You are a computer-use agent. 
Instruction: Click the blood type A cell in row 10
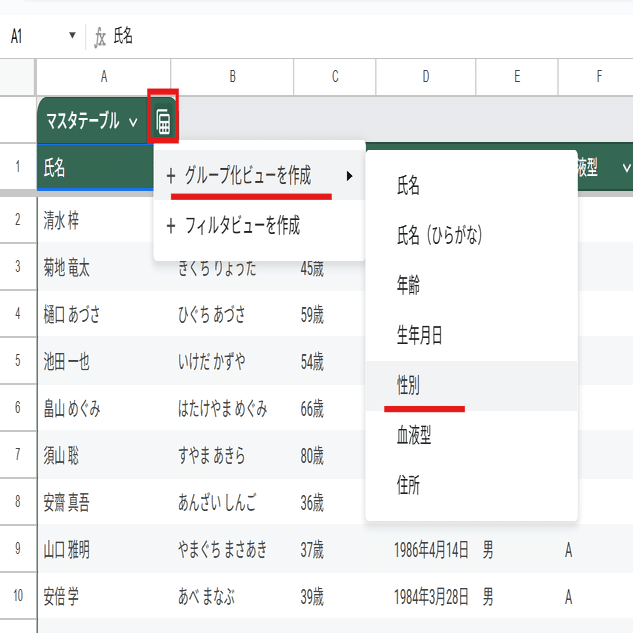(596, 597)
